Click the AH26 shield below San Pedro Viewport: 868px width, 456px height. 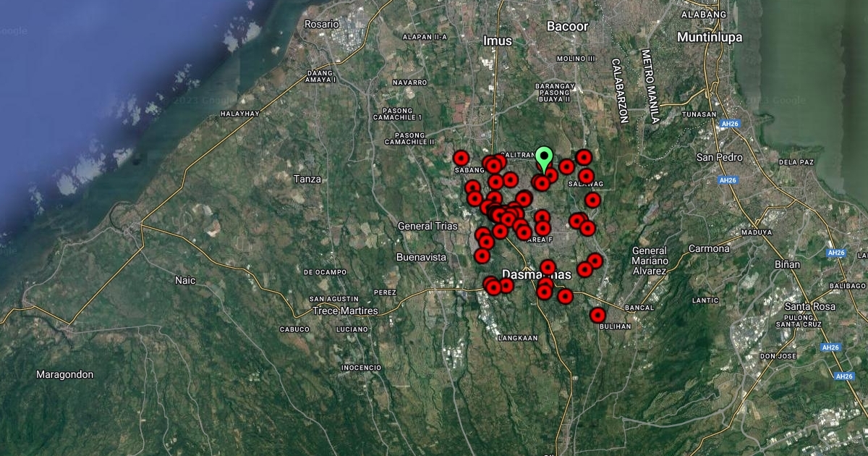click(x=727, y=180)
